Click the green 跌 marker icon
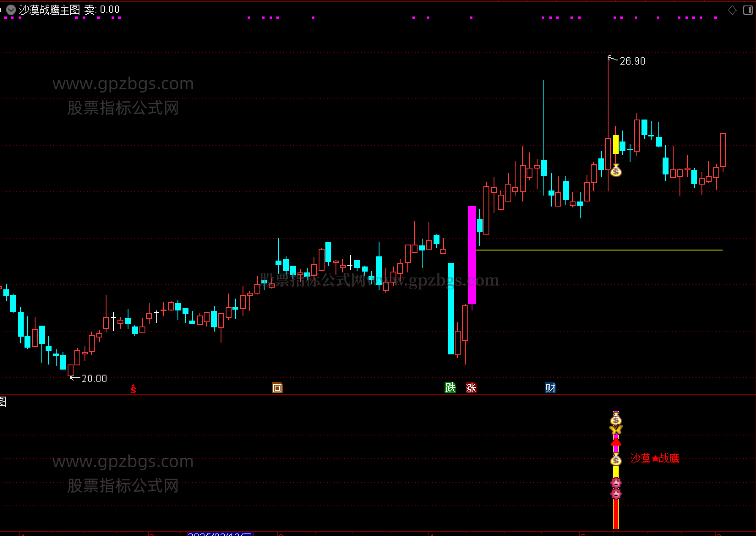Image resolution: width=756 pixels, height=536 pixels. click(x=450, y=388)
